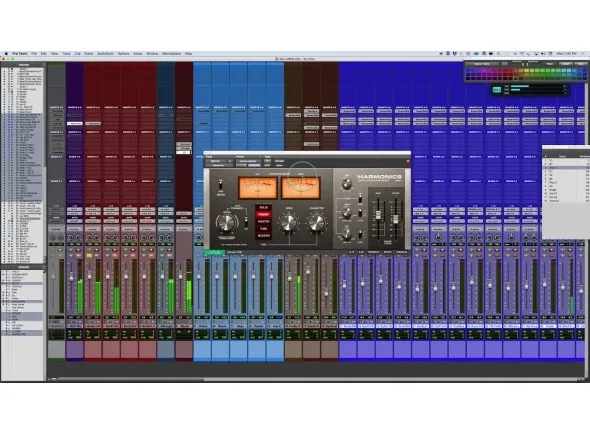Flip the bottom filter slope switch
Viewport: 590px width, 434px height.
(x=360, y=235)
